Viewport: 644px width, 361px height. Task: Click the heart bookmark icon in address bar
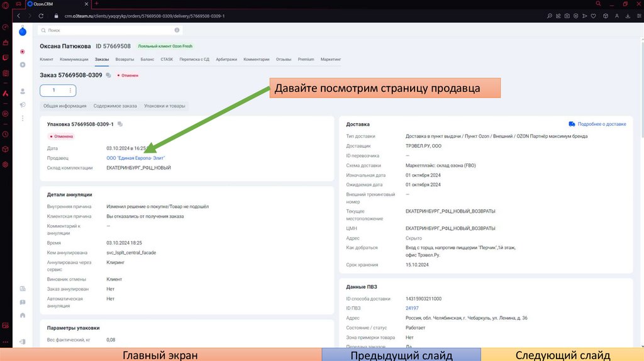594,16
